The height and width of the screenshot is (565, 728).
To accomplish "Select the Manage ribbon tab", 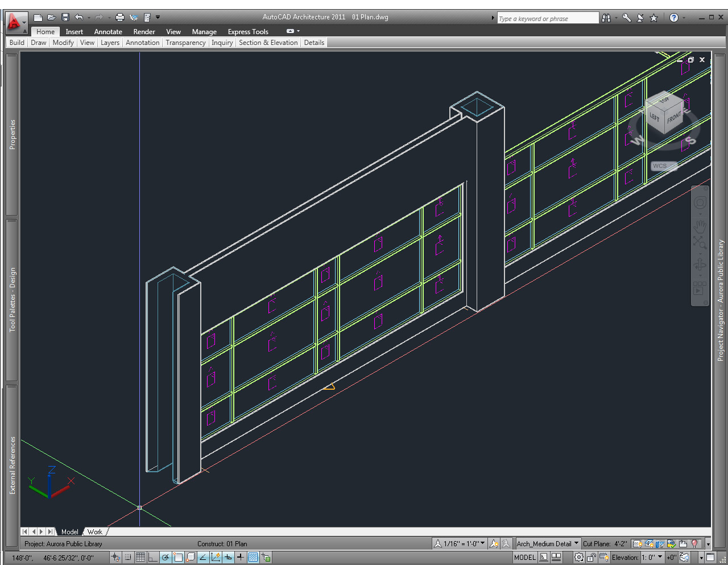I will [204, 32].
